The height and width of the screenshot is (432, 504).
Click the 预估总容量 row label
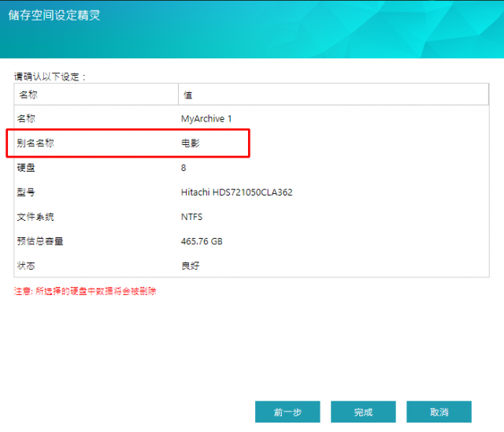pos(40,241)
